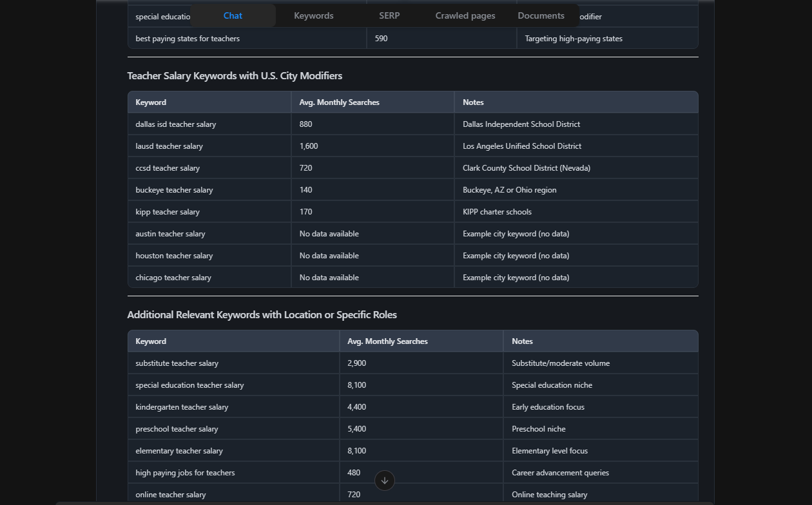Click the 'kipp teacher salary' keyword
The height and width of the screenshot is (505, 812).
click(168, 211)
